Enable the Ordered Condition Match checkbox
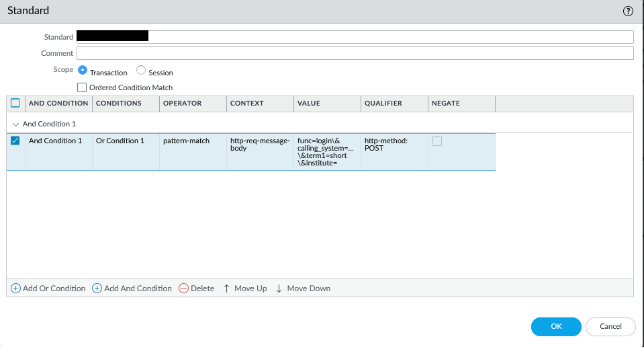 [x=82, y=87]
